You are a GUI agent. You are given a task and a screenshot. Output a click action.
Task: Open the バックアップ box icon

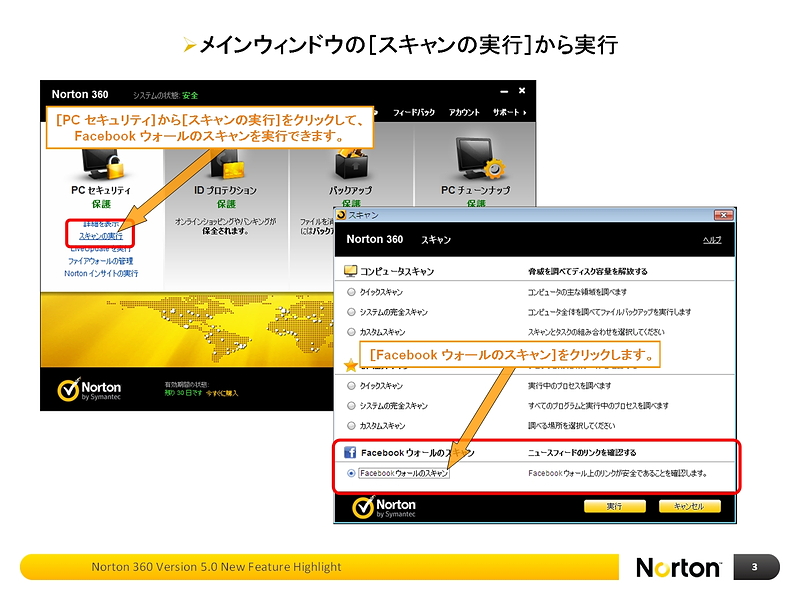click(x=352, y=164)
